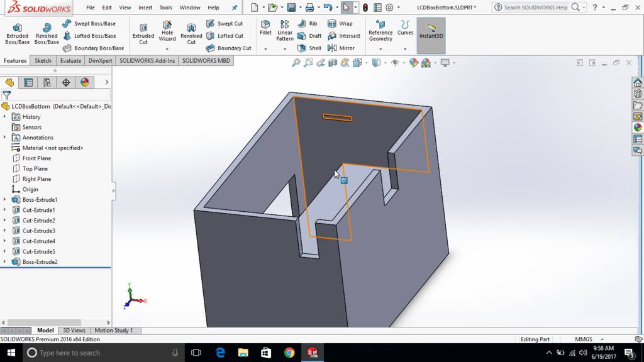Expand the History tree node
Screen dimensions: 644x362
point(5,116)
